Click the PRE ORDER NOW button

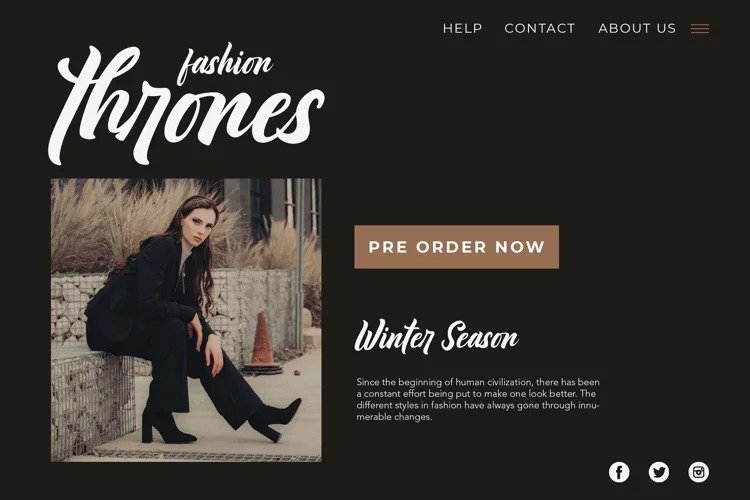coord(456,247)
